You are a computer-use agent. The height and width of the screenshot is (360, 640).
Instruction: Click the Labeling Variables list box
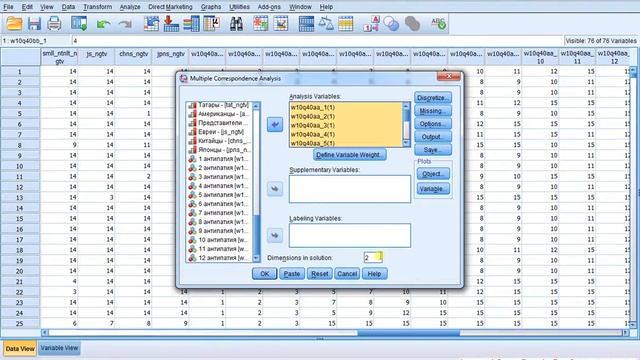(x=350, y=236)
